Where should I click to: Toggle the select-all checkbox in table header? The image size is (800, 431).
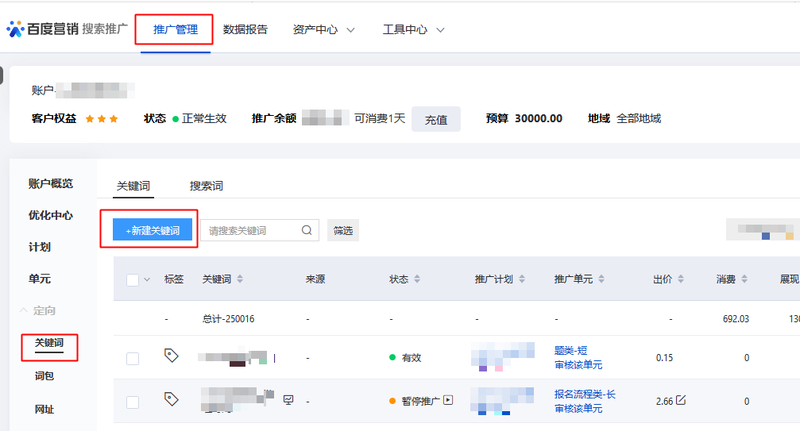pyautogui.click(x=133, y=280)
